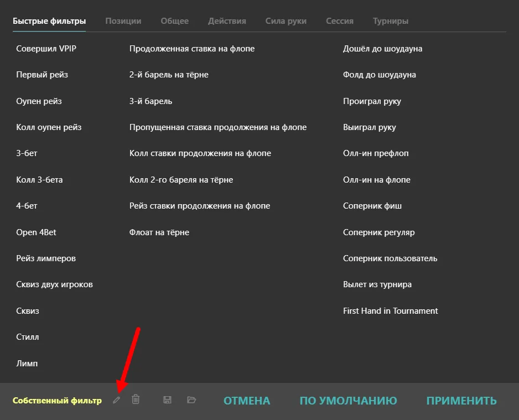Go to the Действия tab

(227, 21)
